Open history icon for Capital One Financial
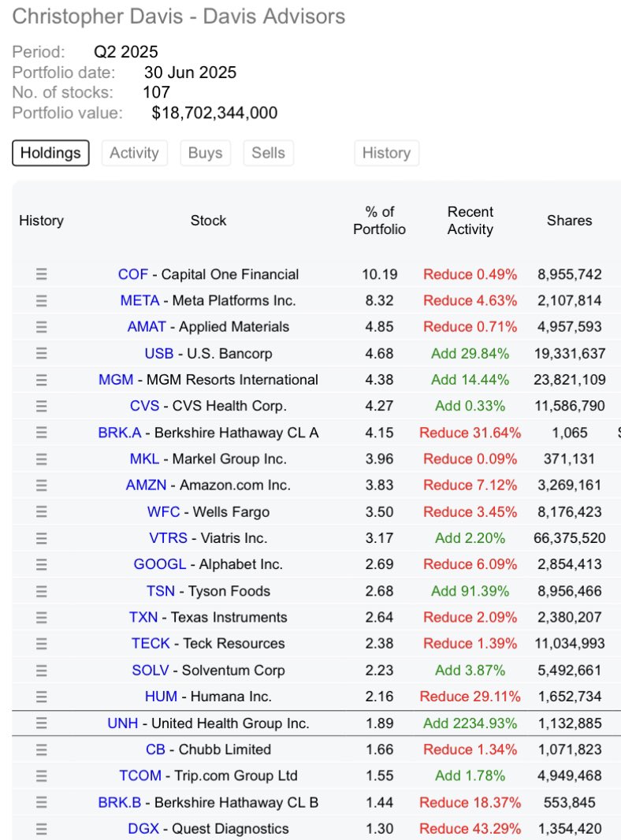Screen dimensions: 621x840 pyautogui.click(x=41, y=274)
